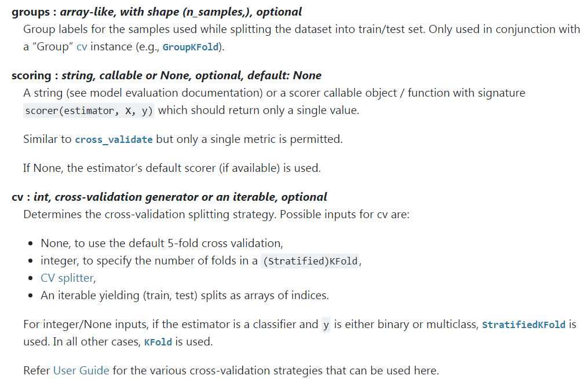Open the cv link in groups description
Viewport: 588px width, 379px height.
[x=82, y=47]
